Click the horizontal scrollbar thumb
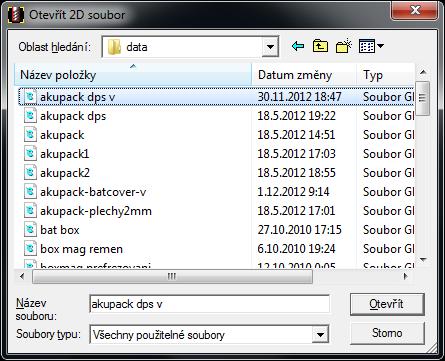This screenshot has height=361, width=445. 172,276
